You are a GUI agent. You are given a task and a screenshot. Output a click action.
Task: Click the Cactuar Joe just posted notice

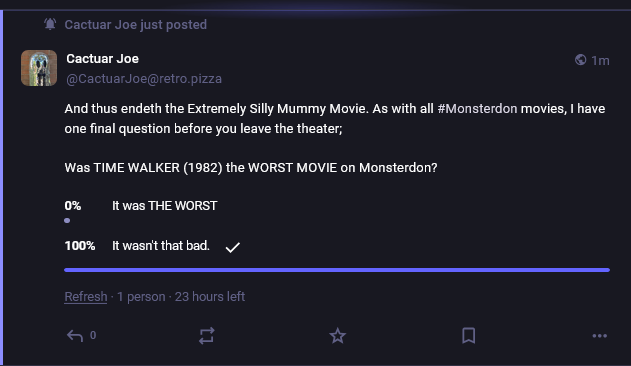click(136, 25)
